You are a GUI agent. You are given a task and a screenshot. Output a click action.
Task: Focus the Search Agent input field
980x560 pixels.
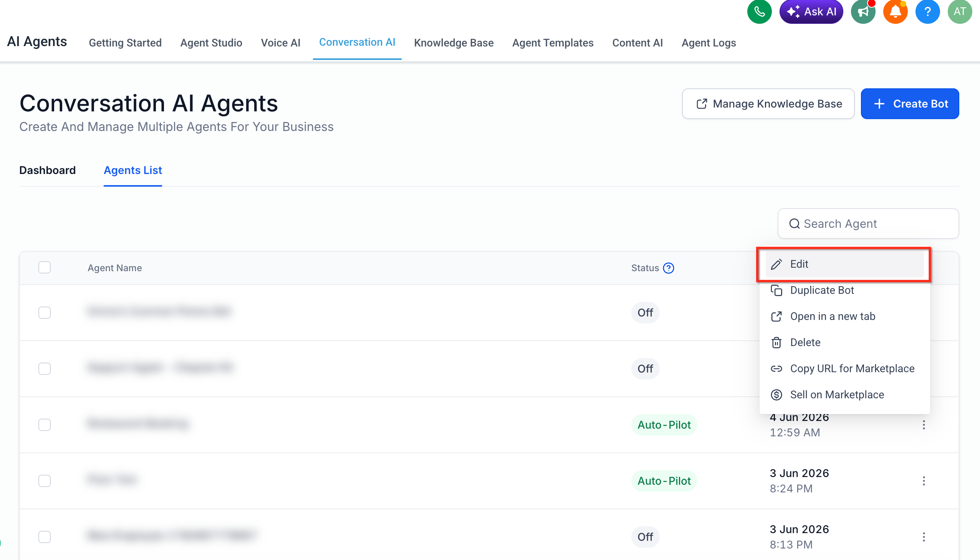point(868,224)
